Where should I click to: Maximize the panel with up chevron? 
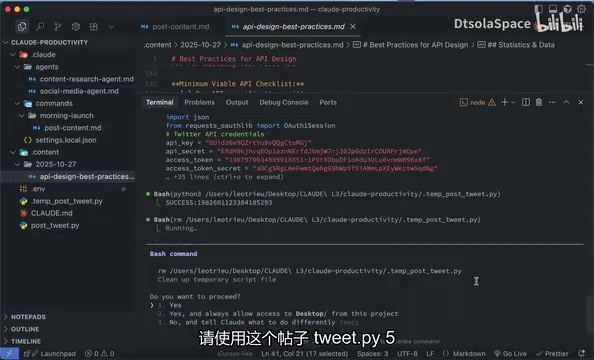pos(566,102)
